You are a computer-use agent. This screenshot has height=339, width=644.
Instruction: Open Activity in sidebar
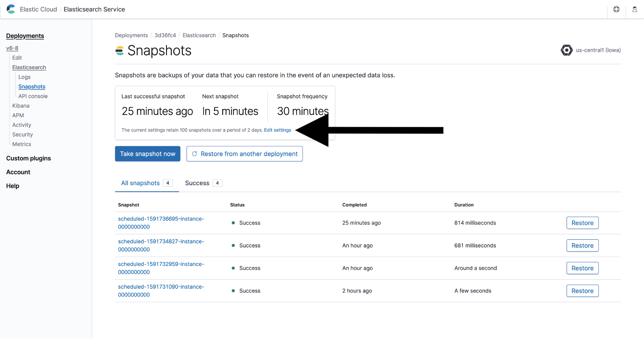(x=22, y=125)
